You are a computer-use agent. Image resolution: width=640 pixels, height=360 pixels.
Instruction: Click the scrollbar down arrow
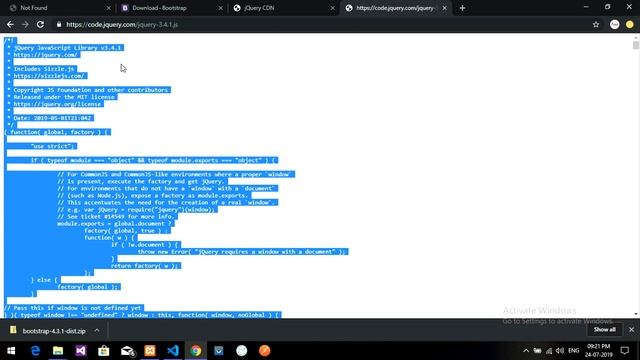pos(636,314)
